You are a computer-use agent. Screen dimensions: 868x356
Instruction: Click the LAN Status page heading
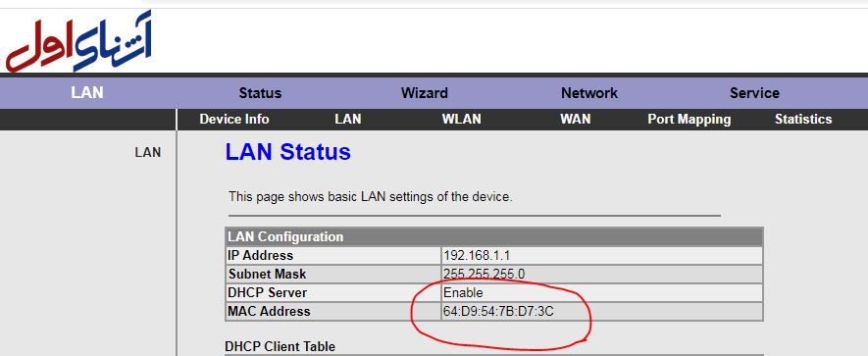pyautogui.click(x=287, y=152)
